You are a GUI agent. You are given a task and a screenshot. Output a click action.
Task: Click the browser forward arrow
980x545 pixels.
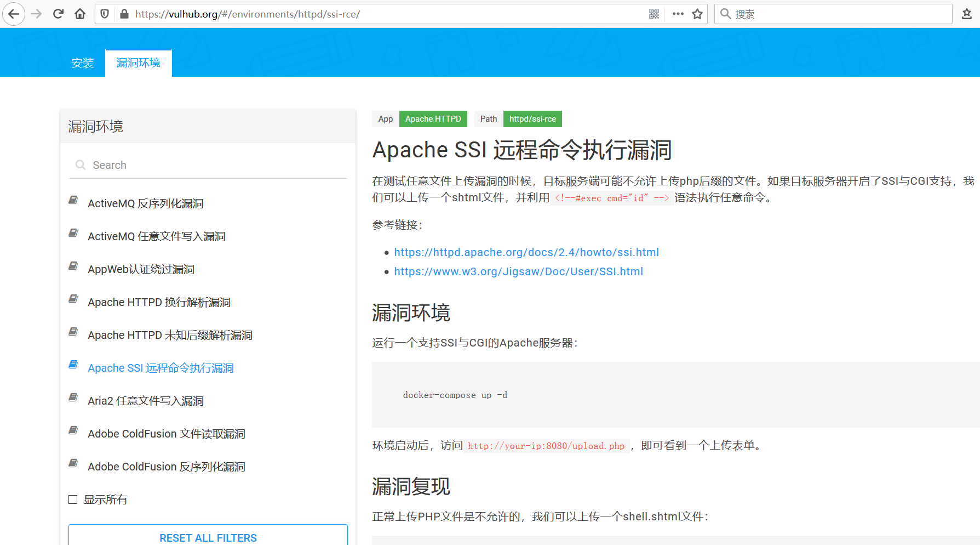click(x=36, y=14)
